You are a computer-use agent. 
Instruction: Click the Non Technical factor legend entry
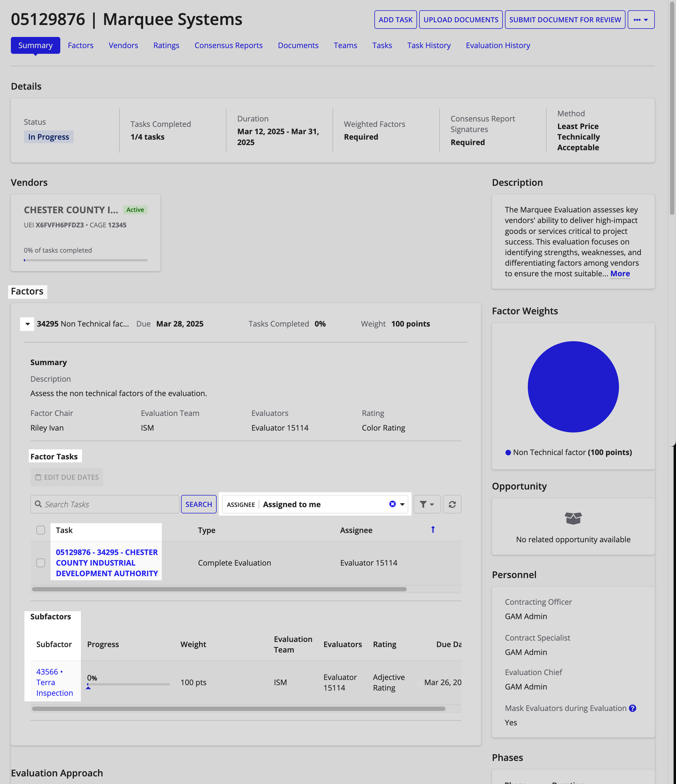(x=568, y=452)
